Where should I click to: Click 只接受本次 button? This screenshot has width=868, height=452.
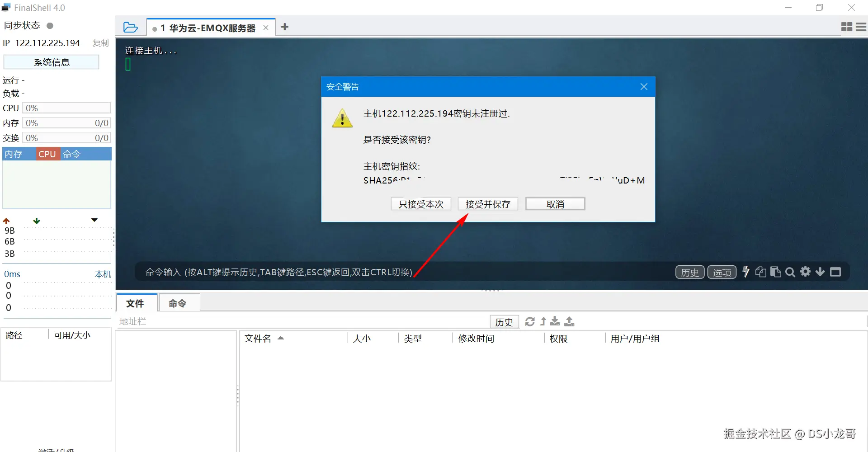click(421, 204)
